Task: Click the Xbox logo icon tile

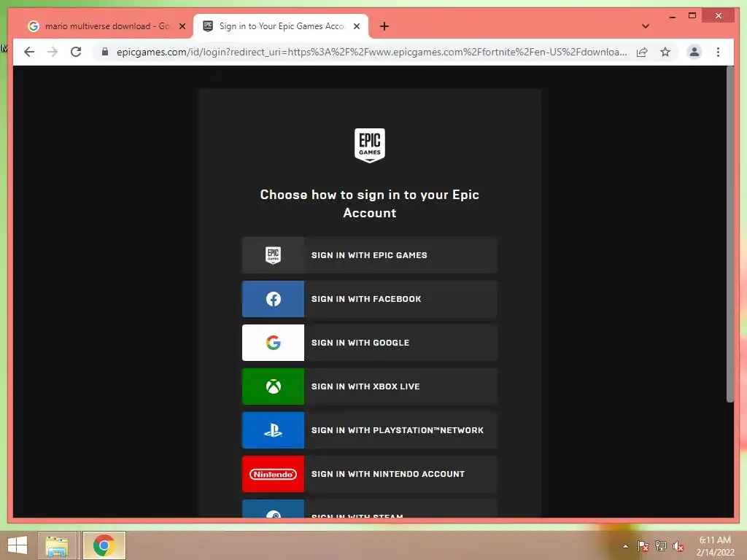Action: click(273, 386)
